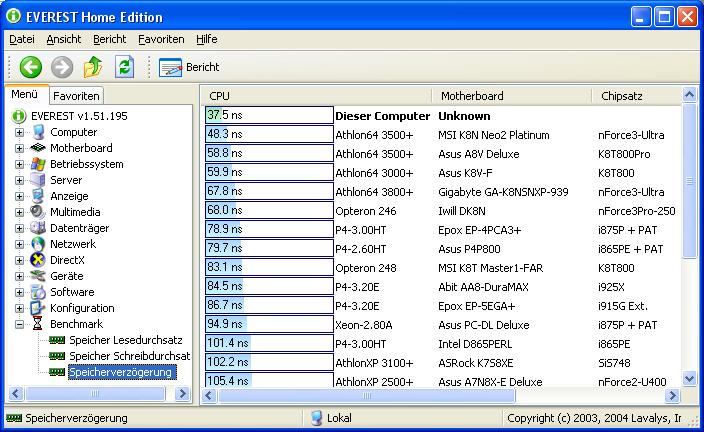The width and height of the screenshot is (704, 432).
Task: Expand the Netzwerk tree node
Action: point(19,244)
